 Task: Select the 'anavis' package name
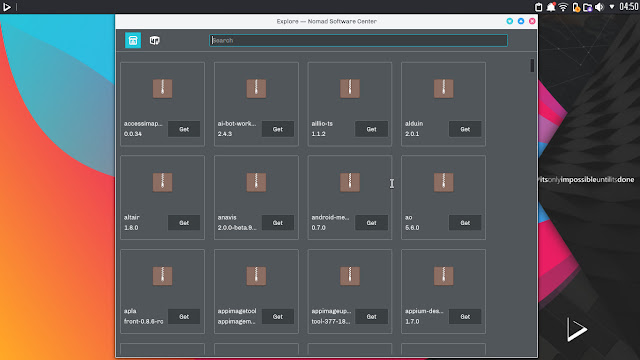pyautogui.click(x=227, y=217)
